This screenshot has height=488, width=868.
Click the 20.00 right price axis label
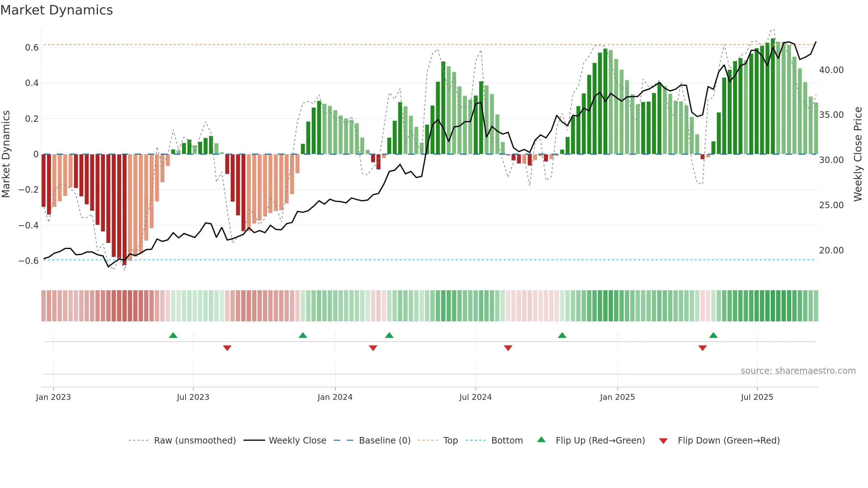[x=831, y=250]
